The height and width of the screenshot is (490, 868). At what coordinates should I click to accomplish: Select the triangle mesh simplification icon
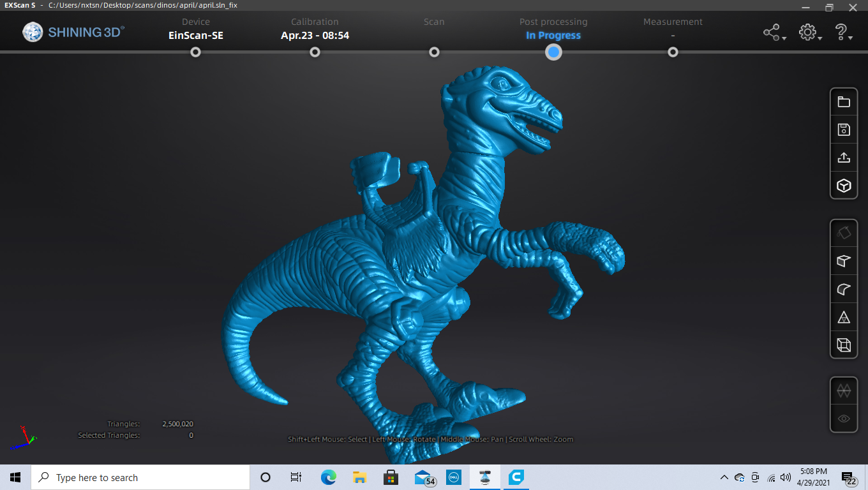click(844, 317)
